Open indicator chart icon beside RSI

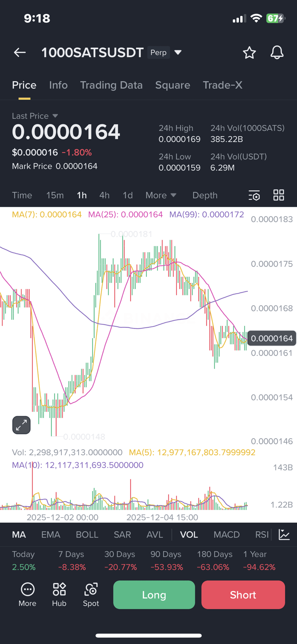tap(284, 534)
